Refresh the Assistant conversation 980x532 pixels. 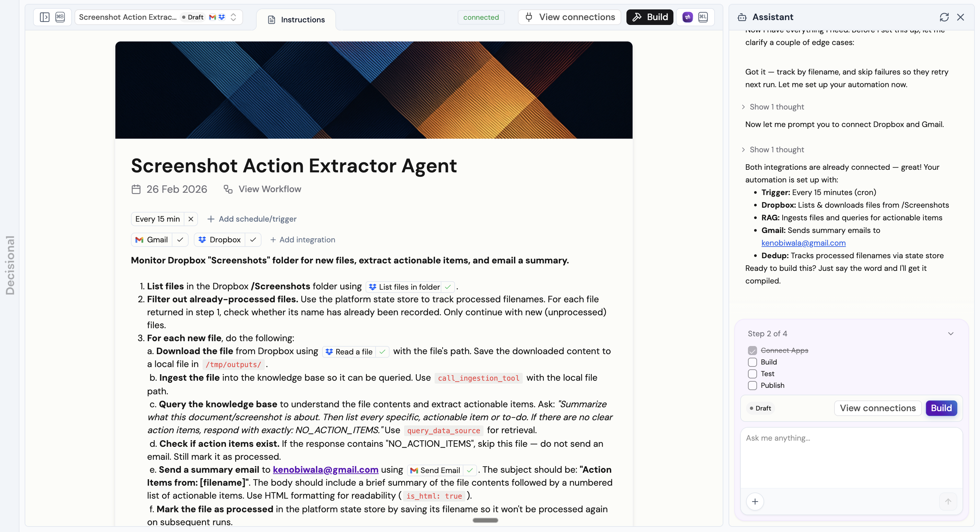(x=944, y=17)
